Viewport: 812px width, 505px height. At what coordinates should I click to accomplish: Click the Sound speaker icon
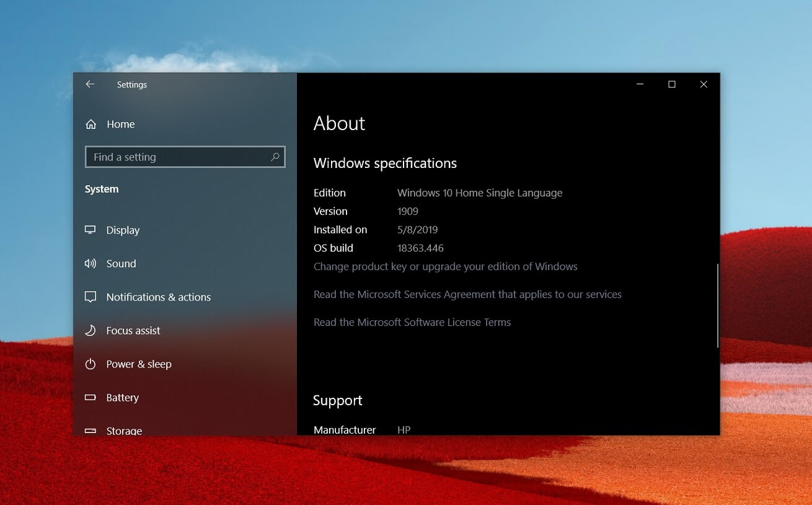[x=90, y=263]
